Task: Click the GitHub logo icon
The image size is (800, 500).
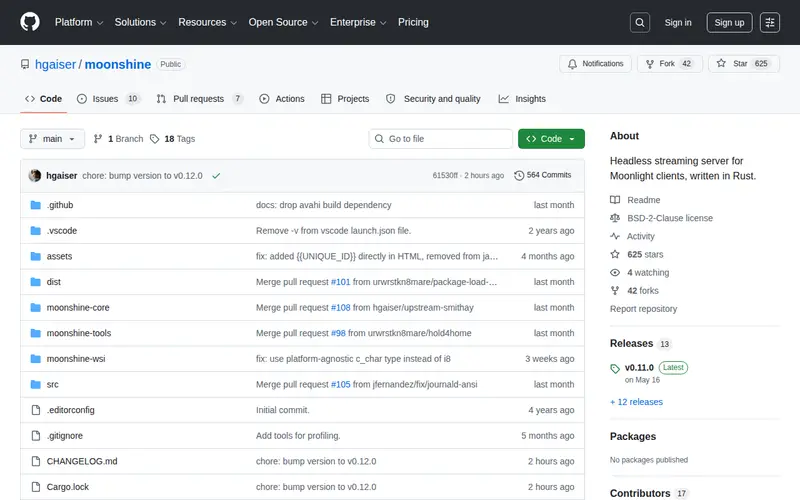Action: point(30,22)
